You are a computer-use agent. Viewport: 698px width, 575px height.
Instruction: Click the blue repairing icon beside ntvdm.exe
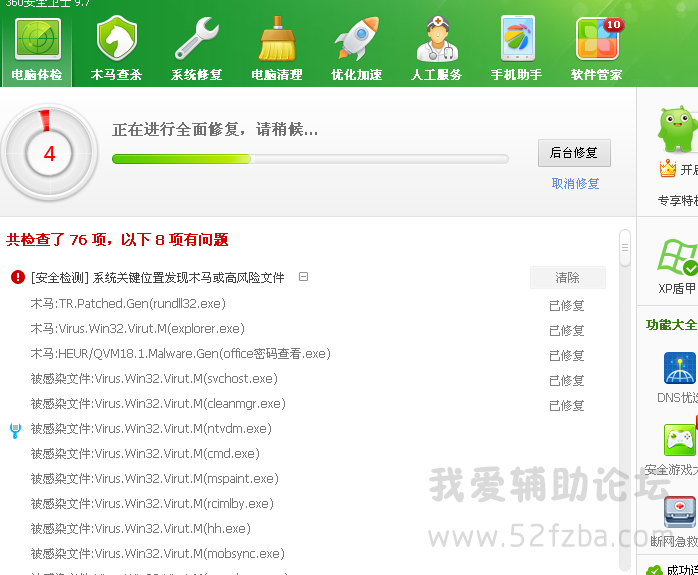(x=15, y=430)
